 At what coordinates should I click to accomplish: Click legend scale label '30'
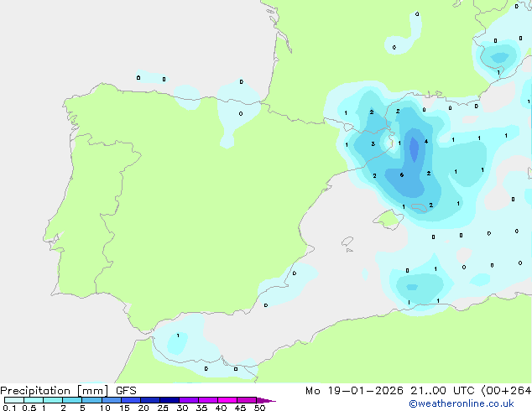point(182,408)
